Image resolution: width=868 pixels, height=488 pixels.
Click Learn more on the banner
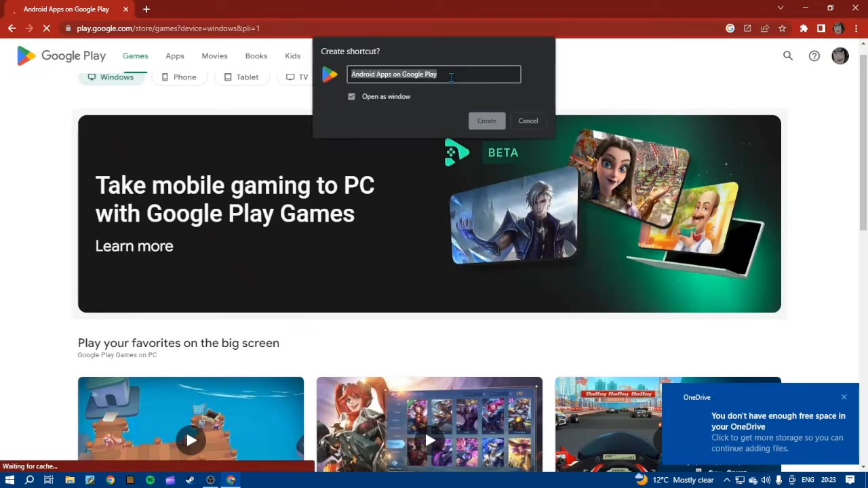click(x=134, y=246)
